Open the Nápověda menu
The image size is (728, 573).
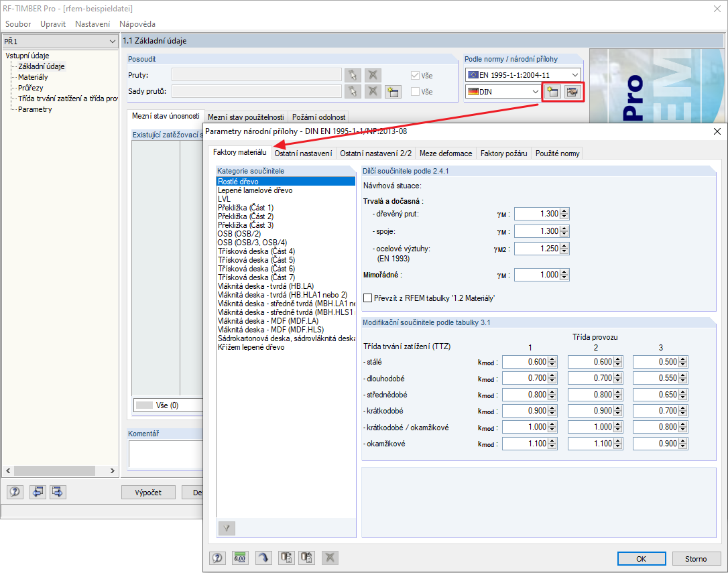tap(137, 24)
